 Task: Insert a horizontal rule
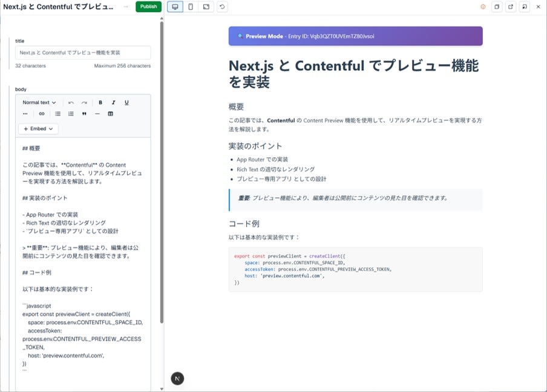point(97,114)
